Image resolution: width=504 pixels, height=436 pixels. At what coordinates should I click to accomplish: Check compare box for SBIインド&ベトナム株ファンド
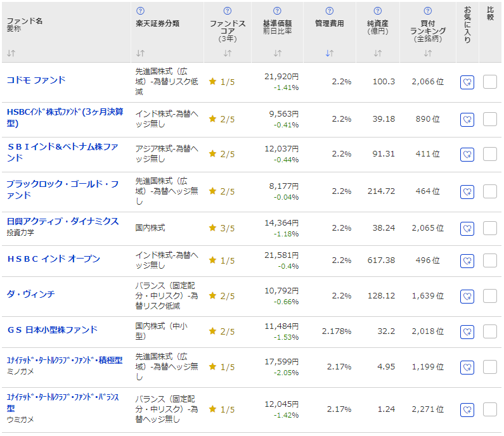[x=490, y=154]
